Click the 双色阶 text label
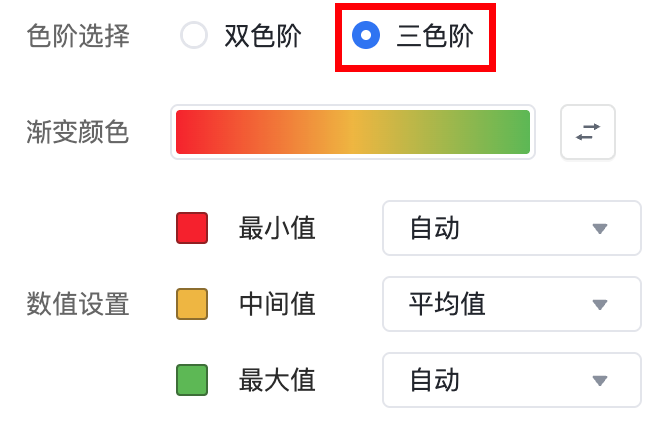Image resolution: width=668 pixels, height=432 pixels. click(x=263, y=36)
